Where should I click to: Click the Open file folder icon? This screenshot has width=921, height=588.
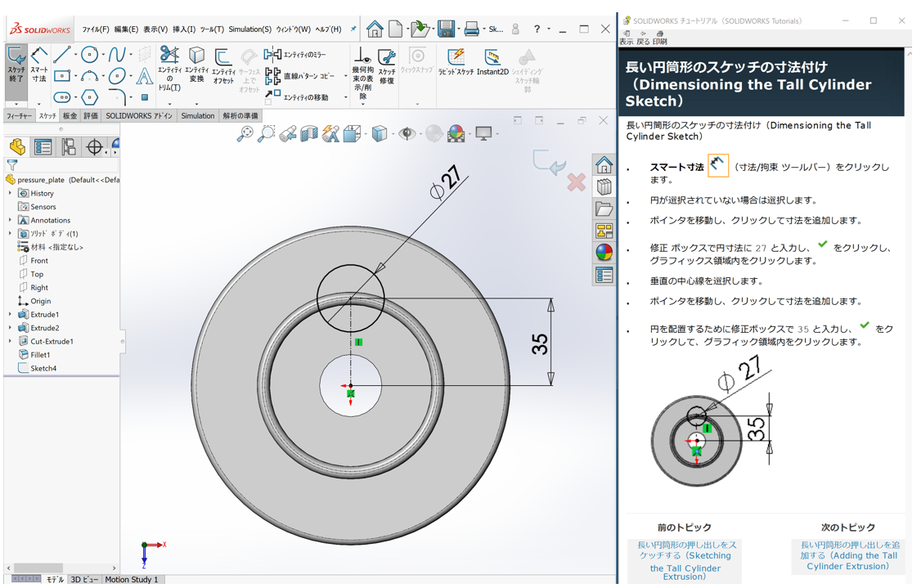coord(420,28)
